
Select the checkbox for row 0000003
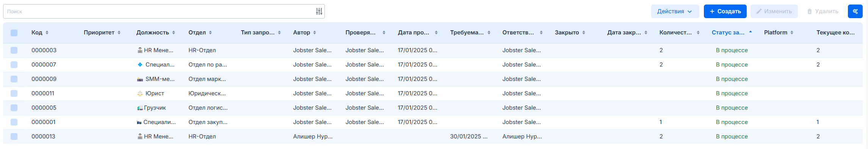[14, 50]
